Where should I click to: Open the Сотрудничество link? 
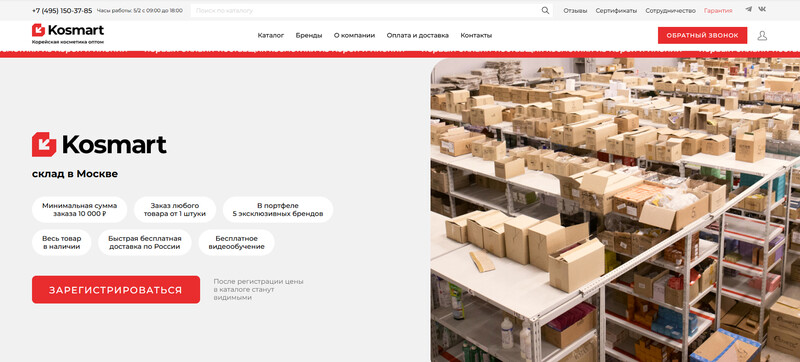coord(670,10)
